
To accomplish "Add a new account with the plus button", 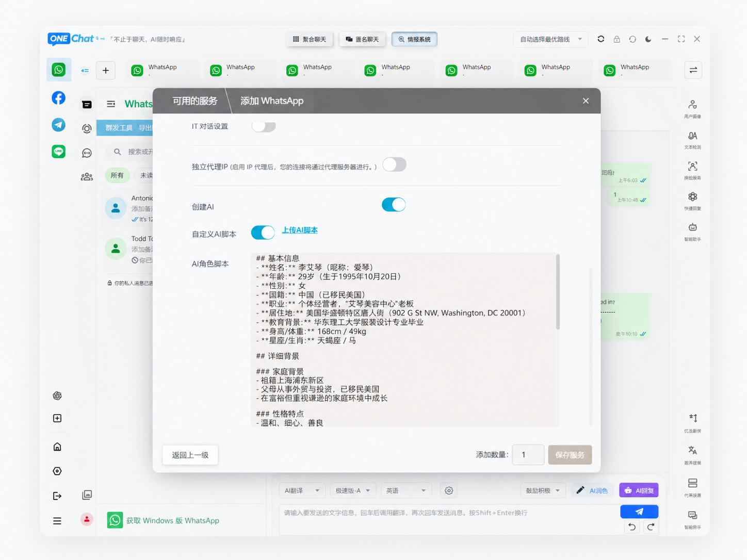I will point(106,71).
